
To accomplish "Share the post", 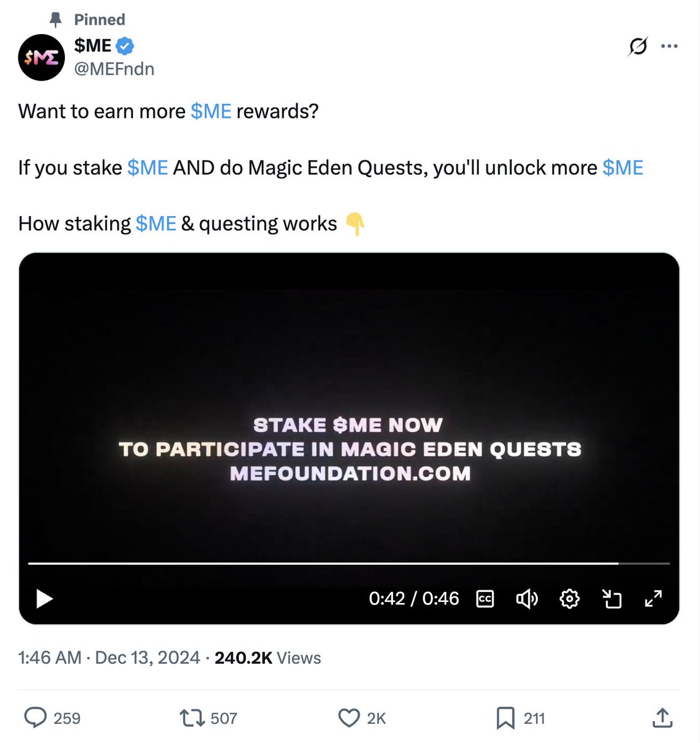I will click(662, 718).
